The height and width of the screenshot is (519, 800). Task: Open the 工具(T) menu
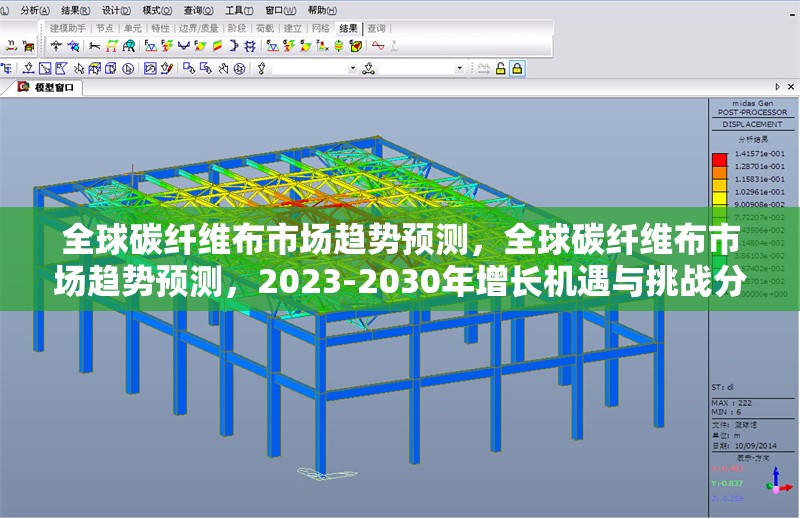[238, 9]
